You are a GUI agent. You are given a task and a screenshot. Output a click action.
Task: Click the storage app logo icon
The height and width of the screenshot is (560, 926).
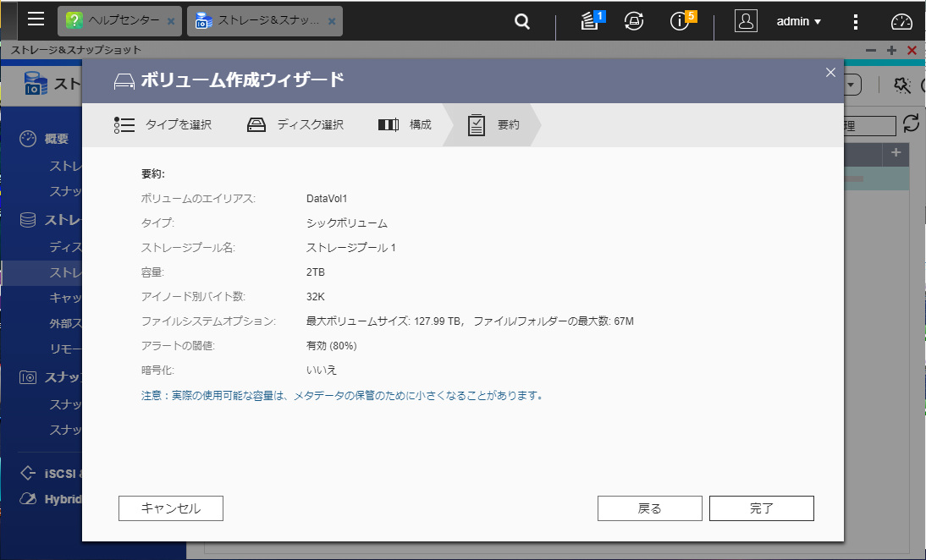[x=36, y=83]
